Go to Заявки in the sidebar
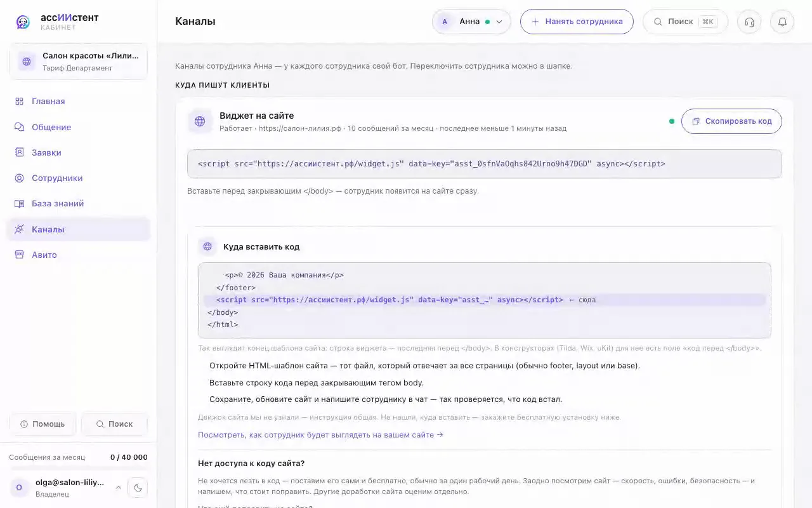The width and height of the screenshot is (812, 508). pos(79,152)
